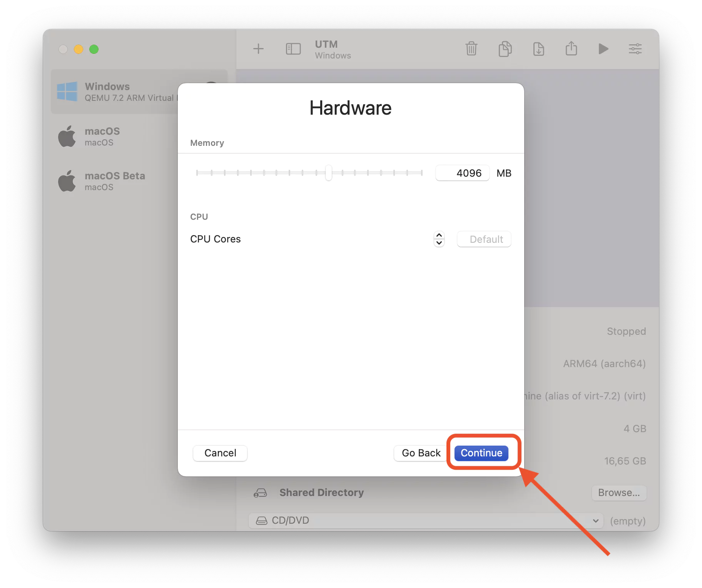The width and height of the screenshot is (702, 588).
Task: Click the Go Back button
Action: pos(421,453)
